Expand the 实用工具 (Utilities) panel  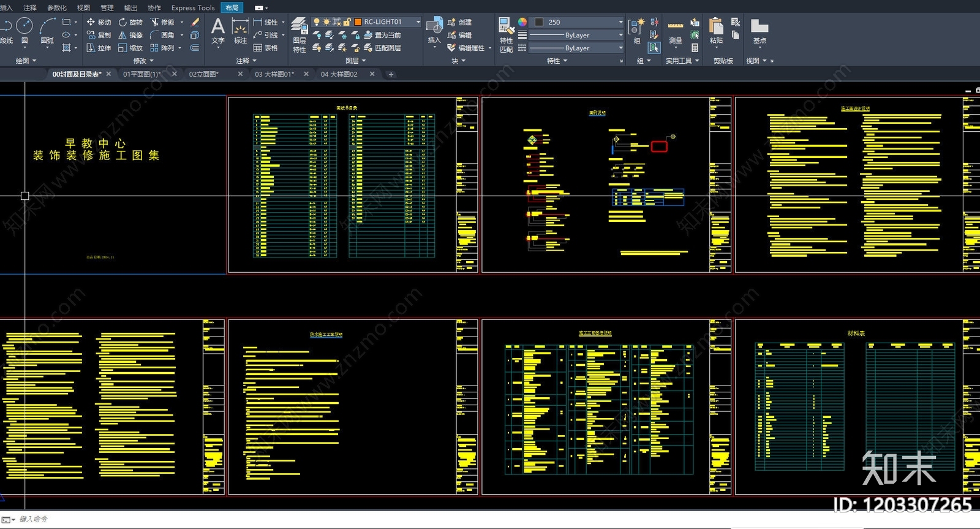pos(682,61)
